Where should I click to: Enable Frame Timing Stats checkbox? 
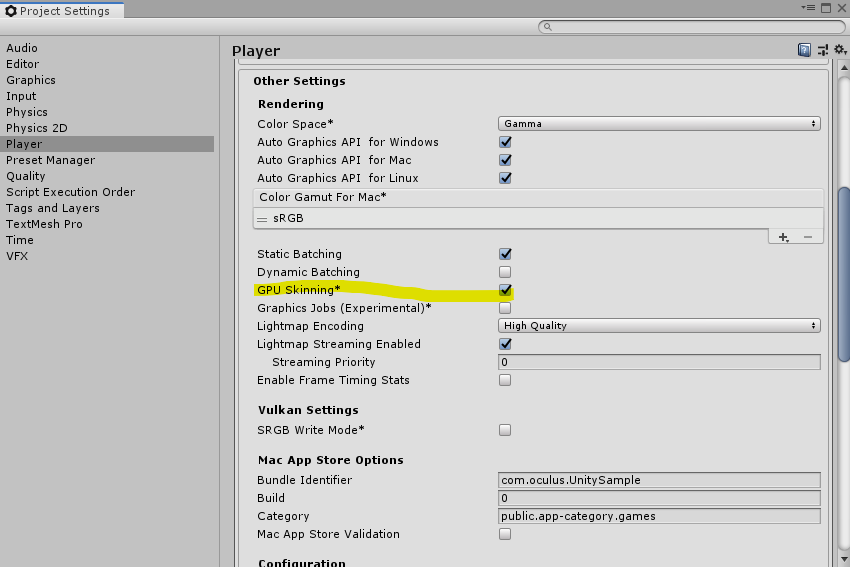(505, 380)
